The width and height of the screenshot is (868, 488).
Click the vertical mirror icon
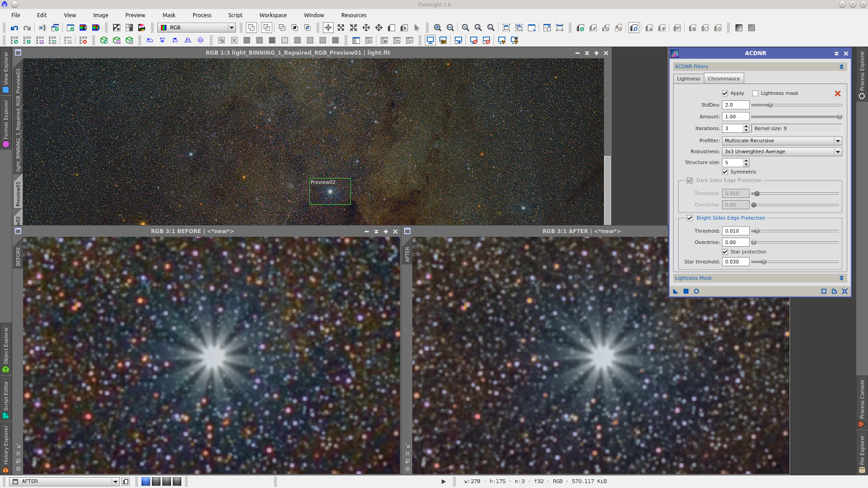[200, 40]
